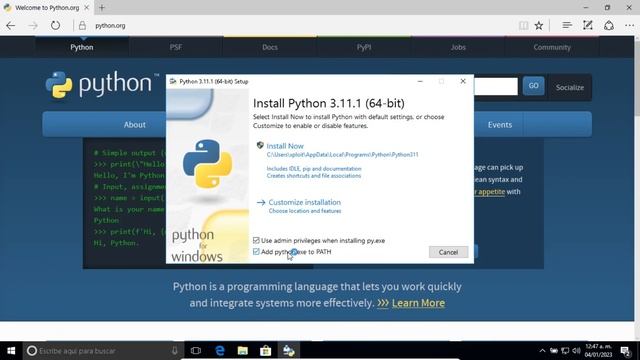Toggle Use admin privileges checkbox

tap(256, 240)
